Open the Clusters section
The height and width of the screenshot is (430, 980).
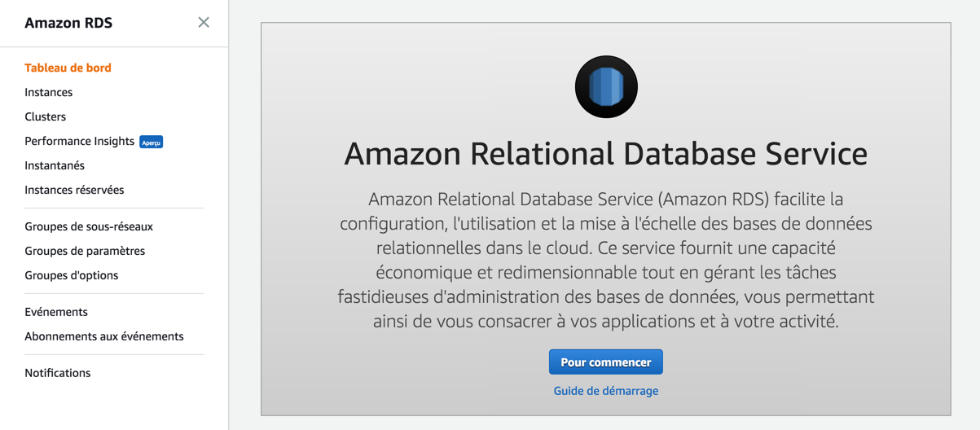click(x=46, y=116)
